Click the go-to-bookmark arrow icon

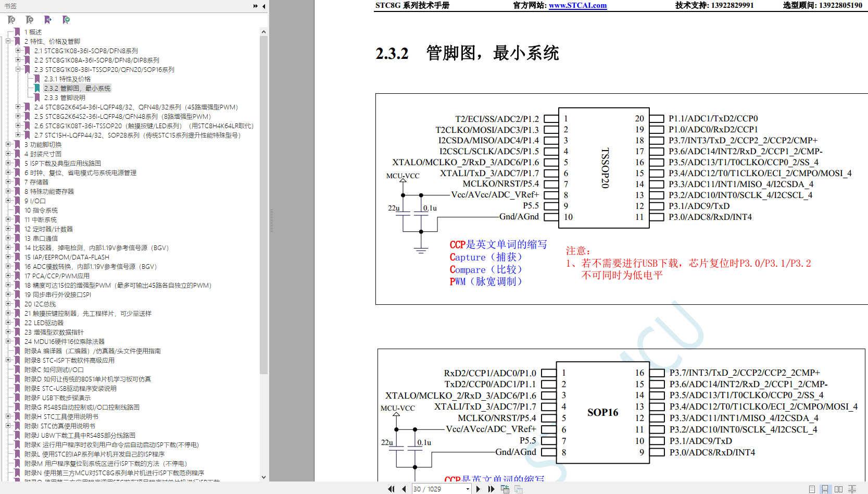click(48, 20)
